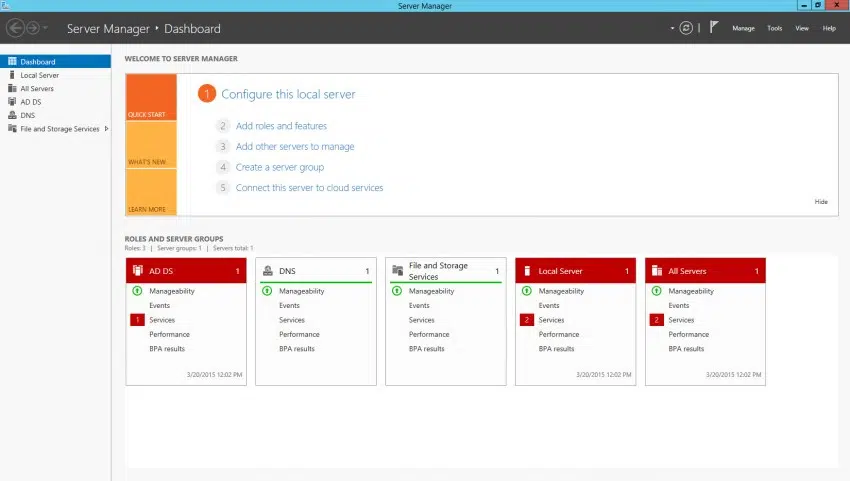
Task: Click the AD DS tile header
Action: coord(186,271)
